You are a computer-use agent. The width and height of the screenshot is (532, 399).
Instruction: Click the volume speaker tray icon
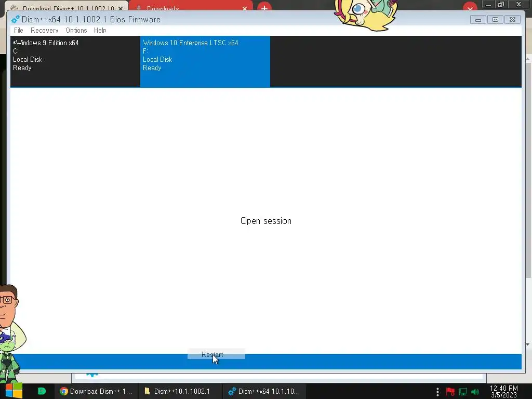click(475, 392)
